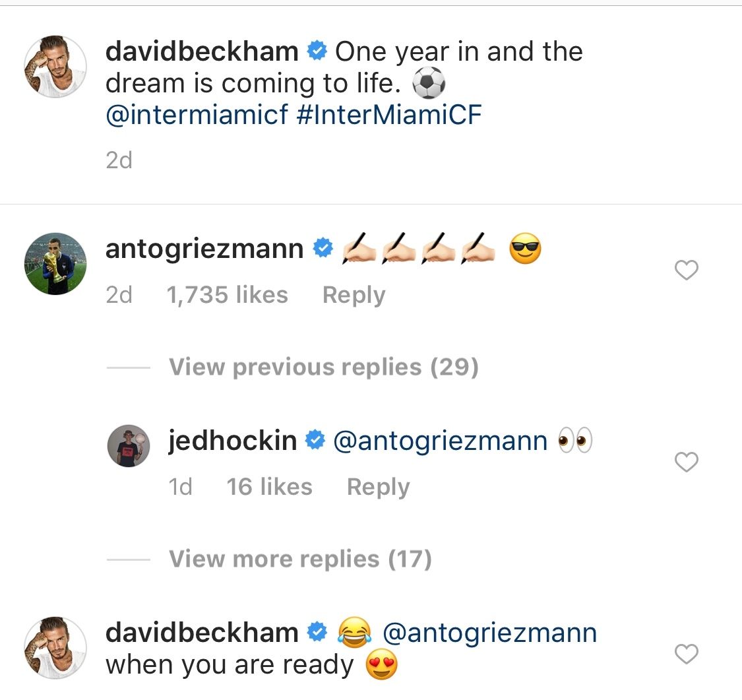Image resolution: width=742 pixels, height=700 pixels.
Task: Open the @antogriezmann mention in jedhockin's comment
Action: coord(443,441)
